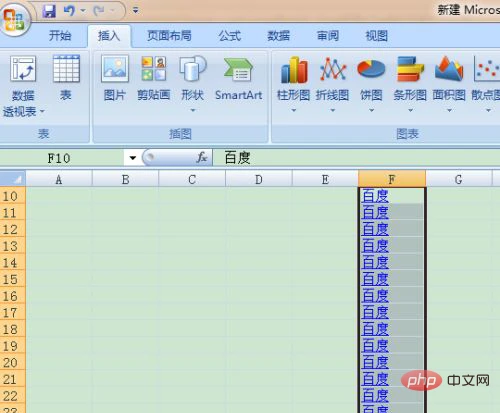
Task: Customize the Quick Access Toolbar dropdown
Action: point(135,11)
